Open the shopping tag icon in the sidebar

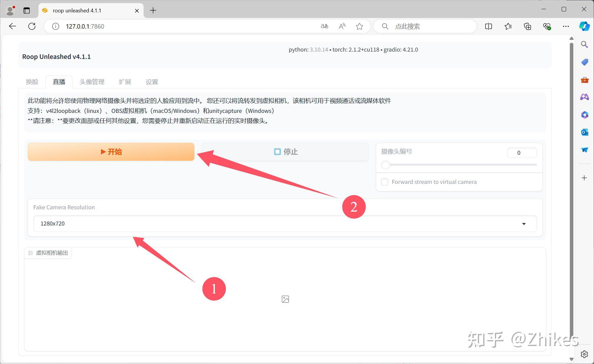(x=584, y=62)
